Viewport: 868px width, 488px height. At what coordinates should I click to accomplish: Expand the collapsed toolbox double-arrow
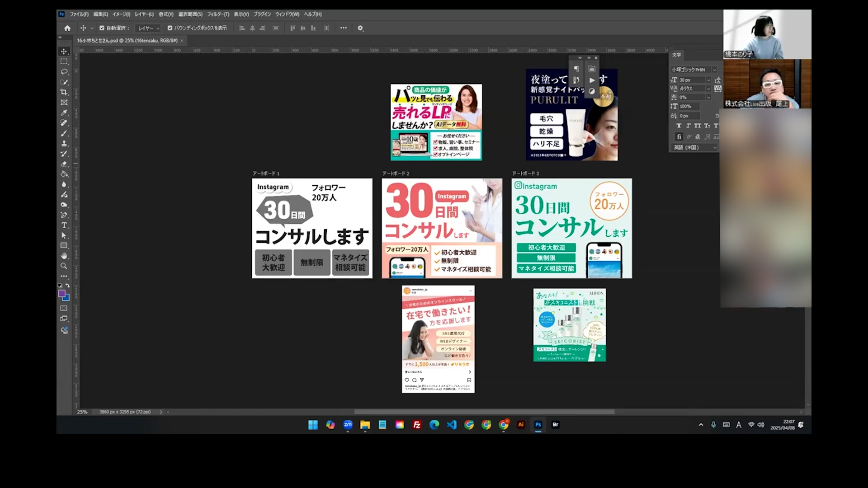[60, 38]
